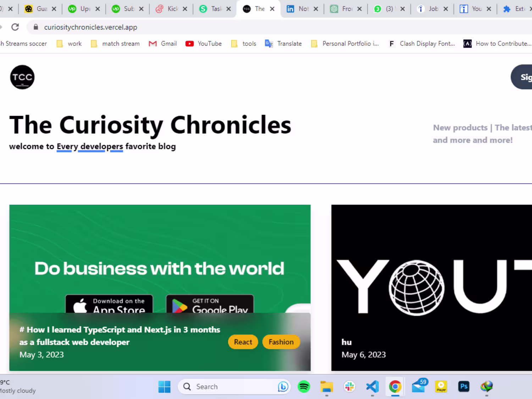Open the match stream bookmarks folder
Image resolution: width=532 pixels, height=399 pixels.
click(x=115, y=44)
